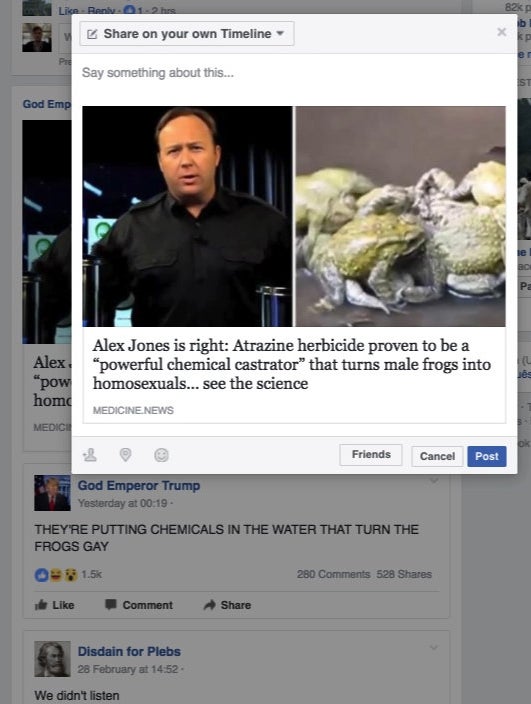Click the Post button
This screenshot has width=531, height=704.
(487, 456)
